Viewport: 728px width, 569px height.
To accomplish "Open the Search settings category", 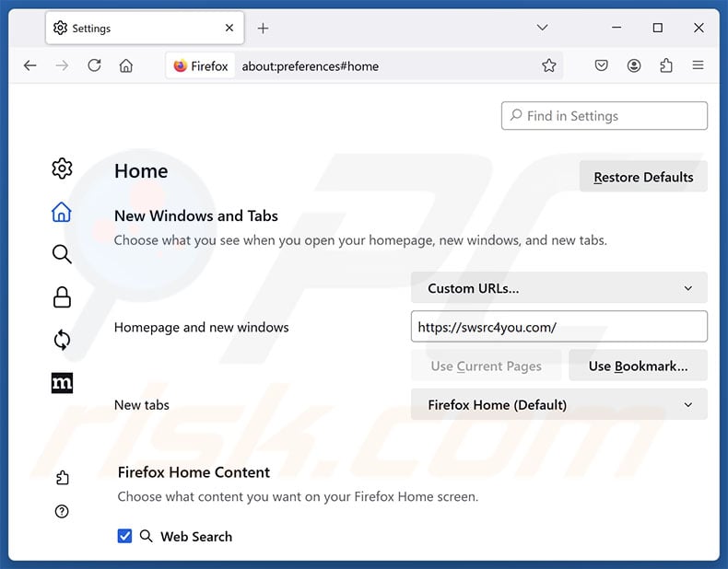I will pos(62,254).
